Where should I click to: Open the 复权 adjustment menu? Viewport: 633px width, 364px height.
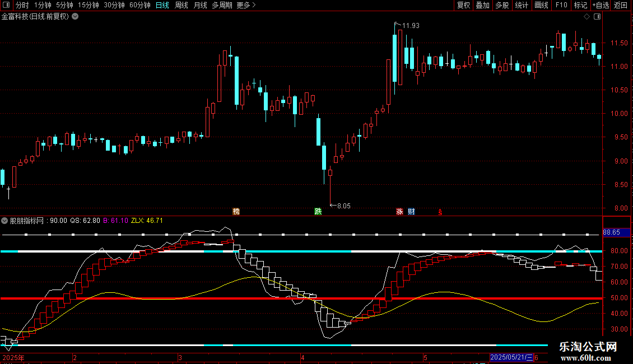coord(463,5)
